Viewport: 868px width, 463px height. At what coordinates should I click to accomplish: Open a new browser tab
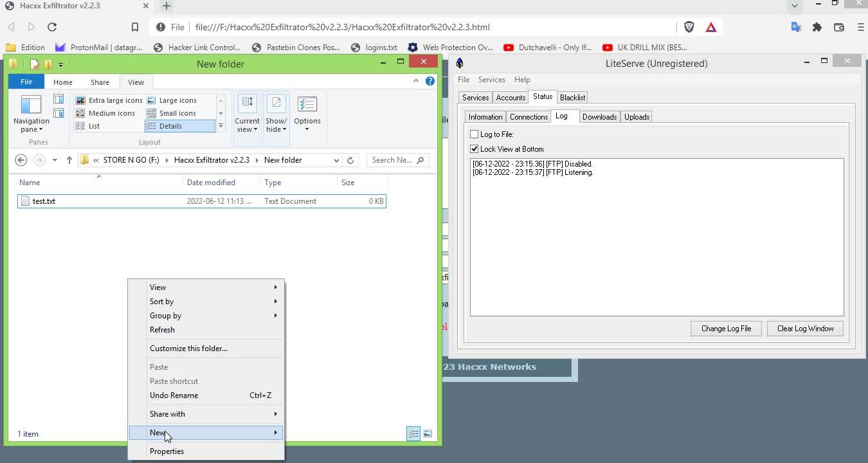167,6
